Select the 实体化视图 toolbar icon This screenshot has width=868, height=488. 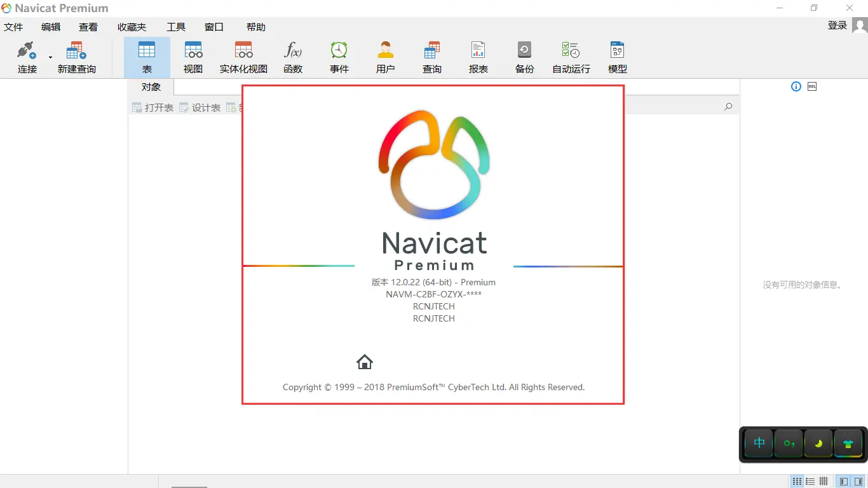click(243, 50)
